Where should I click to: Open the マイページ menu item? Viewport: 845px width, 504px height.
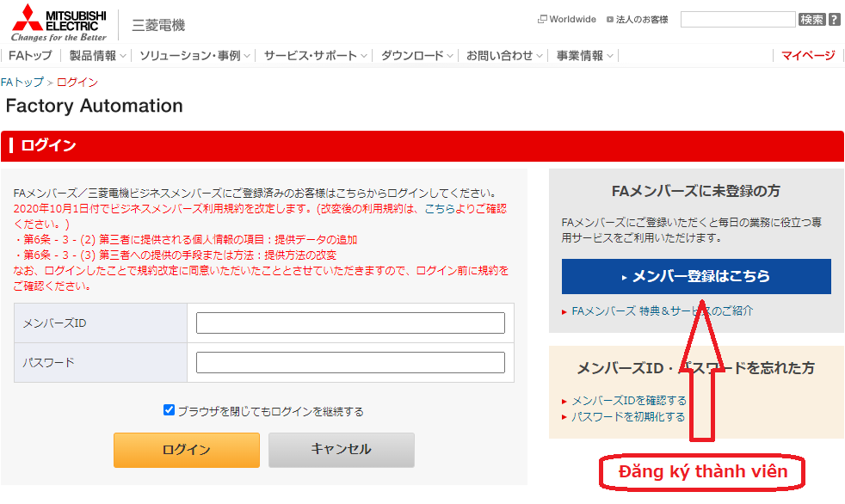pyautogui.click(x=808, y=56)
